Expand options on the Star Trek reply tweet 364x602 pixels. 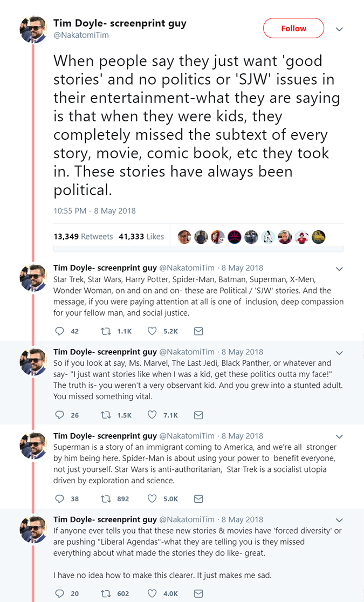pyautogui.click(x=339, y=269)
